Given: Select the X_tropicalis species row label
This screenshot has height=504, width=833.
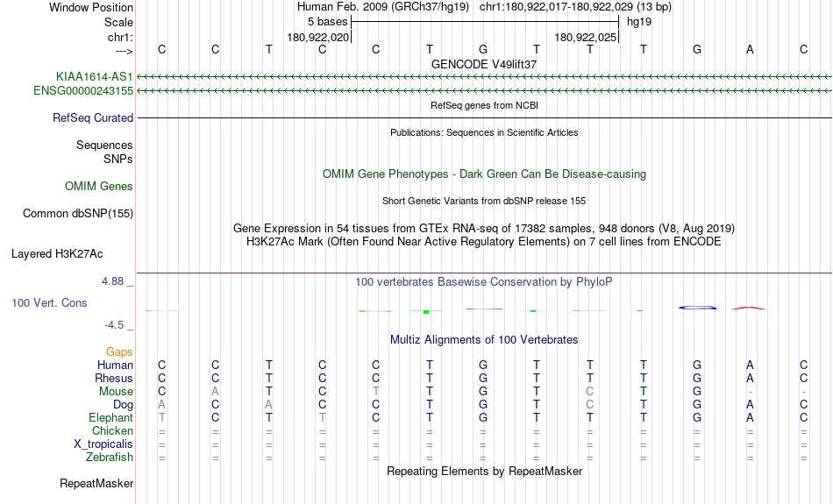Looking at the screenshot, I should point(103,444).
